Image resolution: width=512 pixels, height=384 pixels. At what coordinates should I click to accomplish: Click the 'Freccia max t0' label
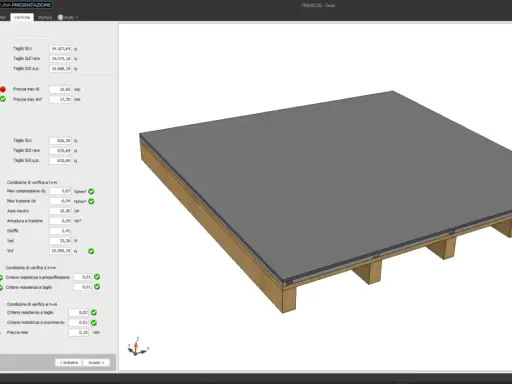(26, 89)
